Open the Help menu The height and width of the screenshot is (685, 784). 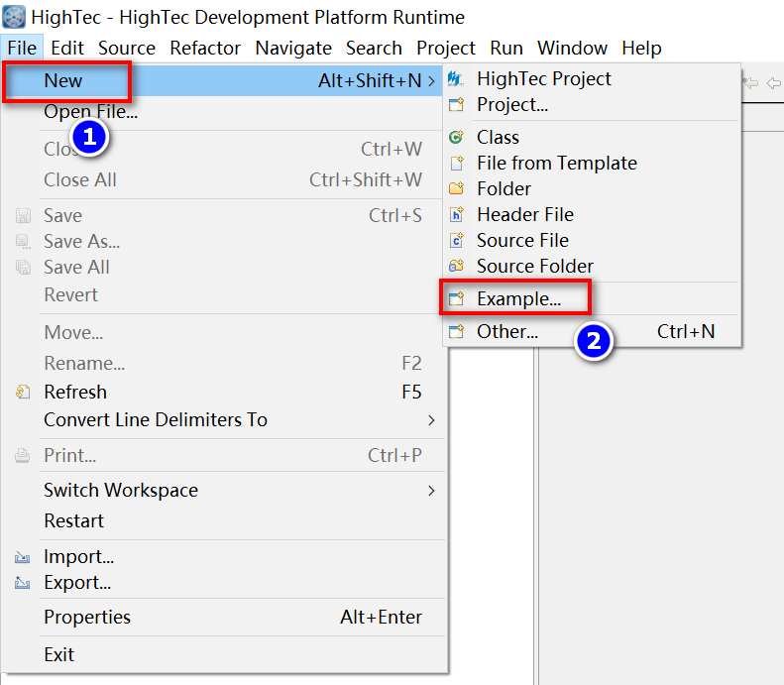point(641,48)
